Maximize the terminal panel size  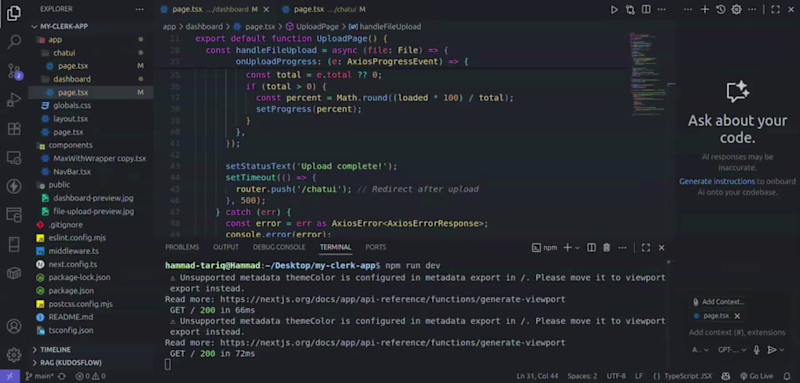coord(645,248)
